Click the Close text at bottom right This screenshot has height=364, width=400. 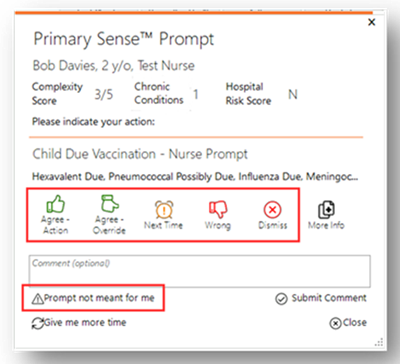pos(355,322)
